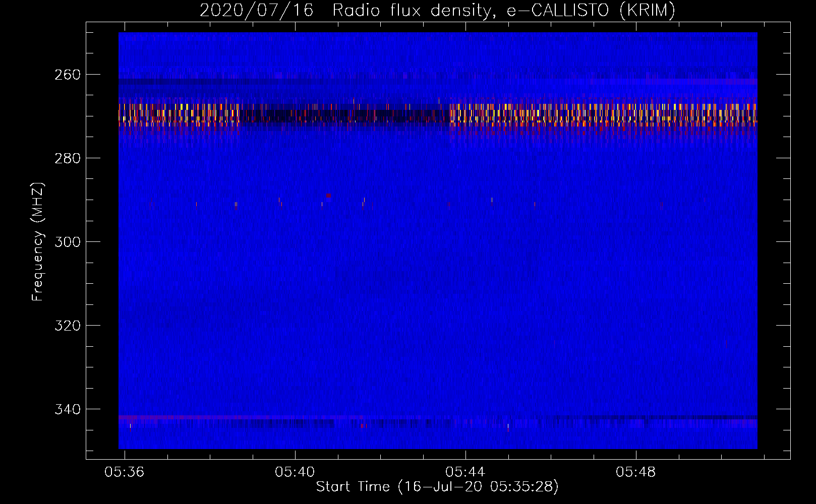The height and width of the screenshot is (504, 816).
Task: Click the 05:48 time tick label
Action: 635,472
